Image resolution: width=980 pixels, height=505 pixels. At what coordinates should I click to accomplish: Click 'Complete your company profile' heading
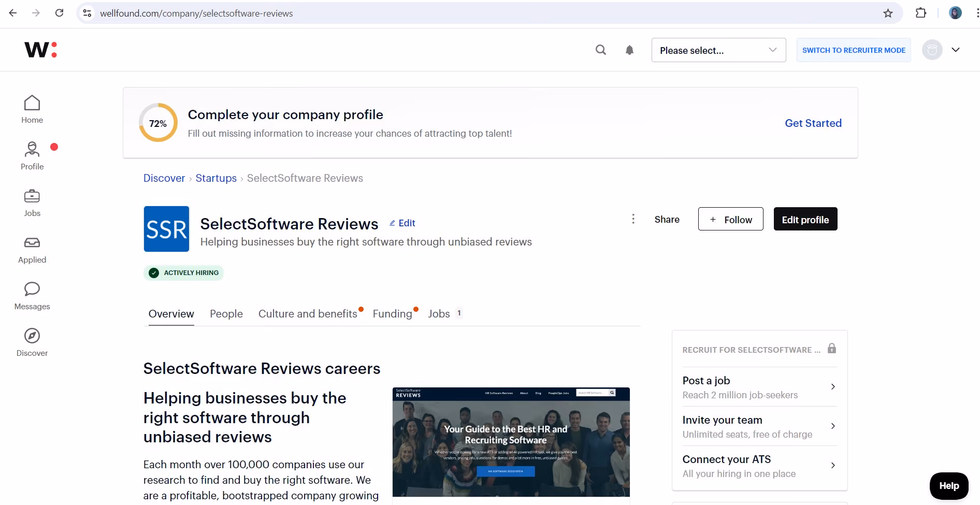click(285, 114)
